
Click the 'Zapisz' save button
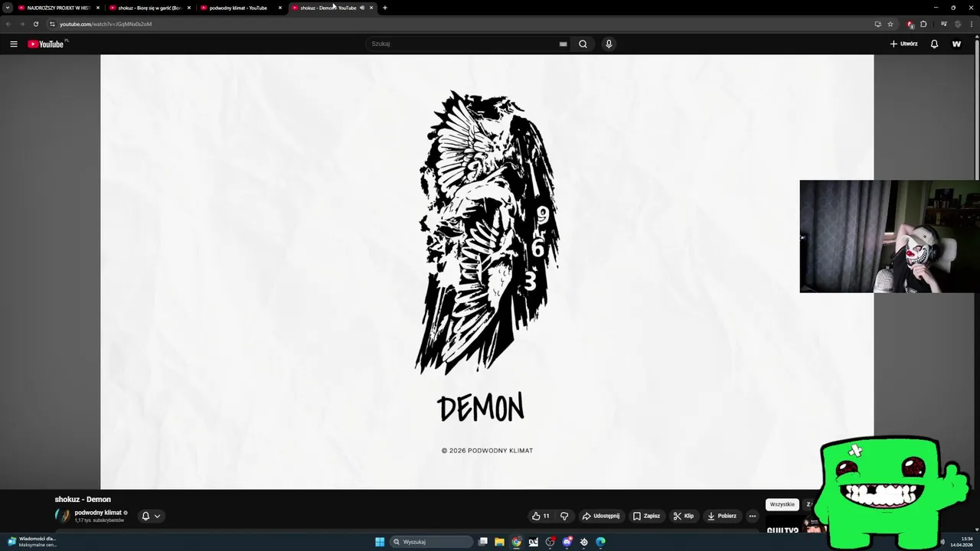point(647,516)
